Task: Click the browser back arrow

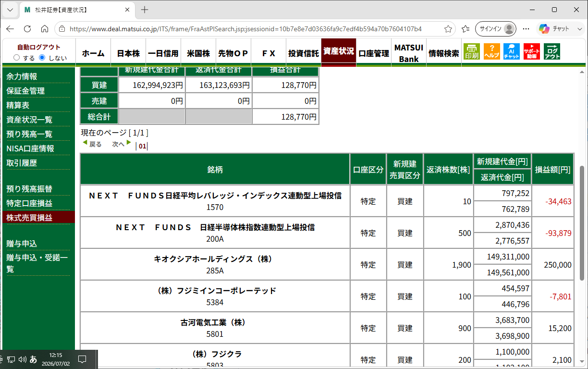Action: 10,29
